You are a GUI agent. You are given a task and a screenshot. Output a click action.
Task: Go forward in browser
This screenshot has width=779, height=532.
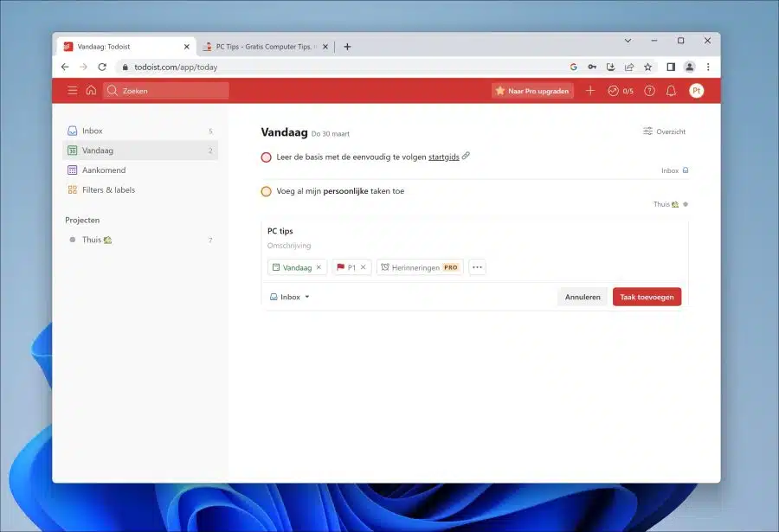click(x=83, y=67)
